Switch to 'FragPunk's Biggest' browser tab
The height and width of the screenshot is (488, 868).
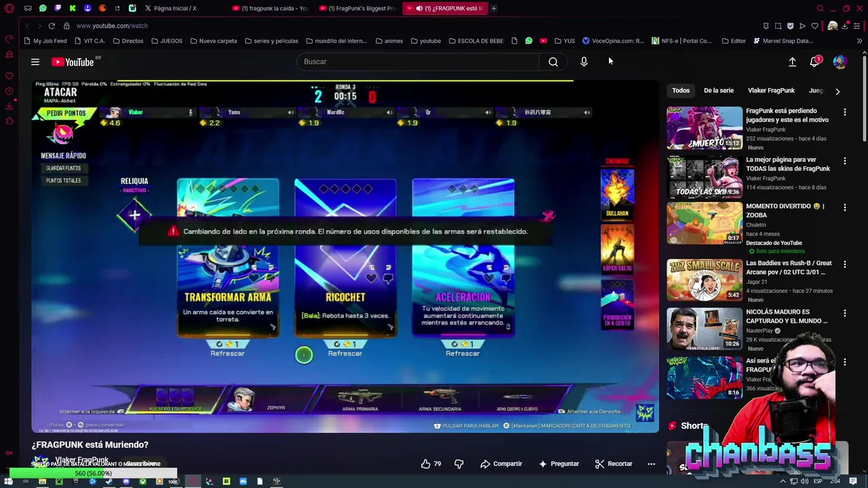[x=357, y=8]
